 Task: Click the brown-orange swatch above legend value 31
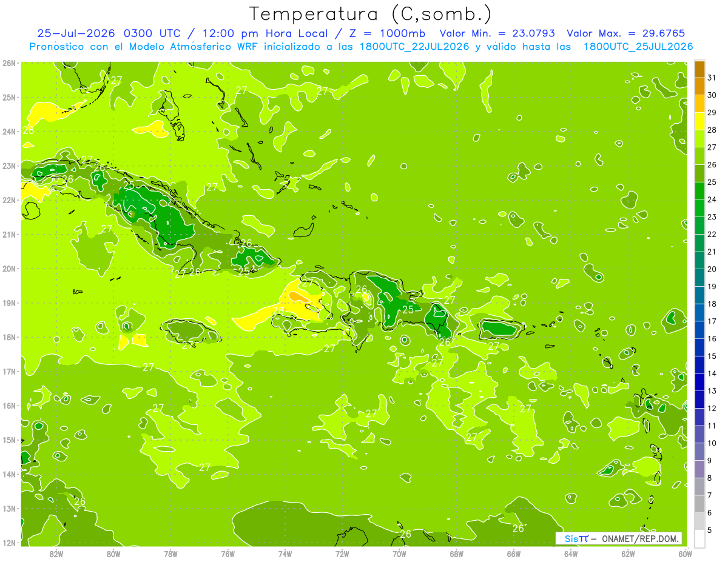click(699, 69)
